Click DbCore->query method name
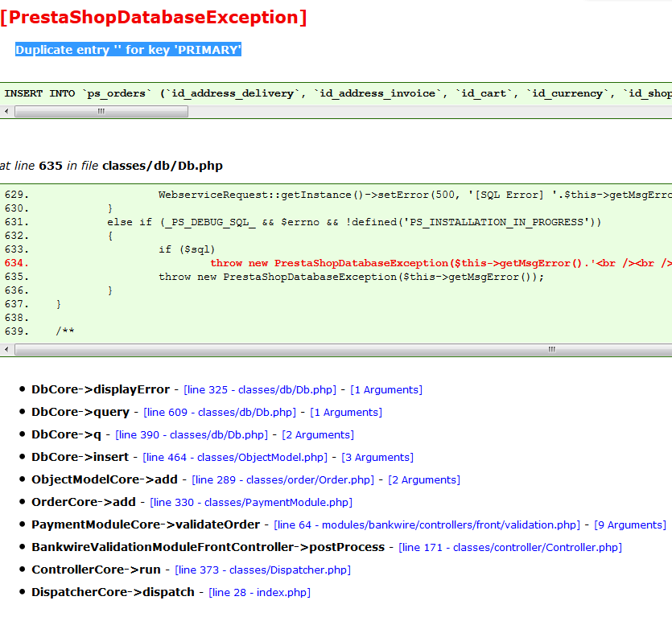Image resolution: width=672 pixels, height=617 pixels. [80, 412]
